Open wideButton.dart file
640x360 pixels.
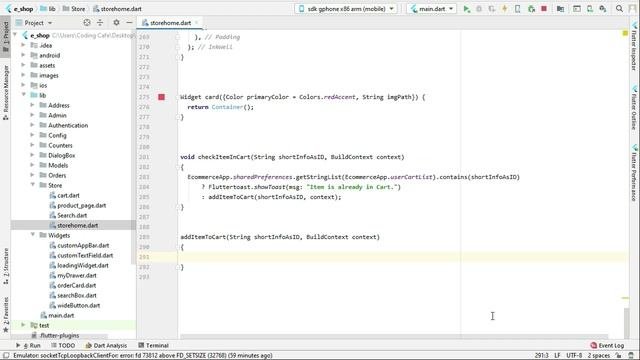78,305
